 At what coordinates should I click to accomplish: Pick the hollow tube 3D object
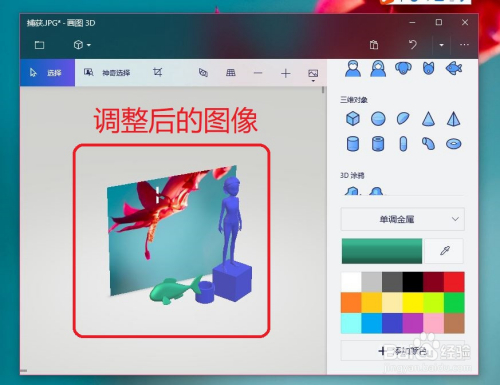378,144
